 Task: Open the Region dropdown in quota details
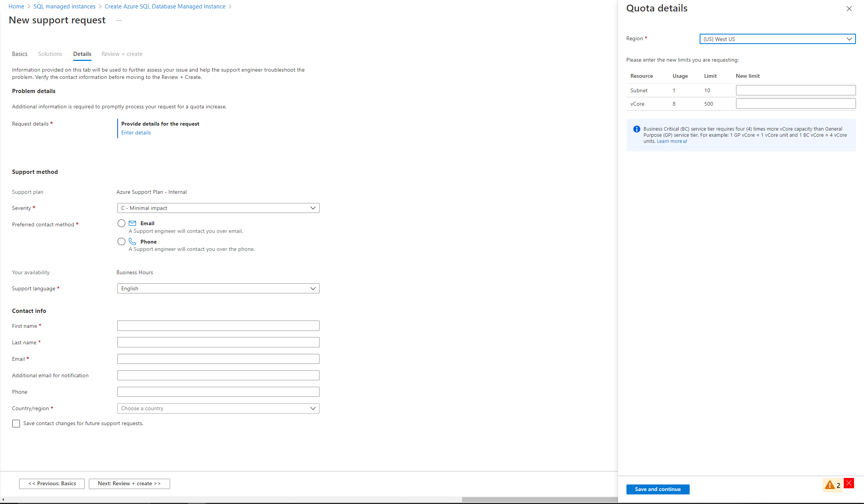[x=778, y=39]
